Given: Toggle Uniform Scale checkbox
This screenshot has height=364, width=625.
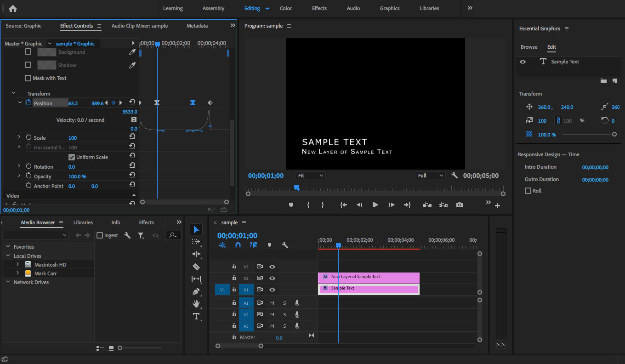Looking at the screenshot, I should coord(72,156).
